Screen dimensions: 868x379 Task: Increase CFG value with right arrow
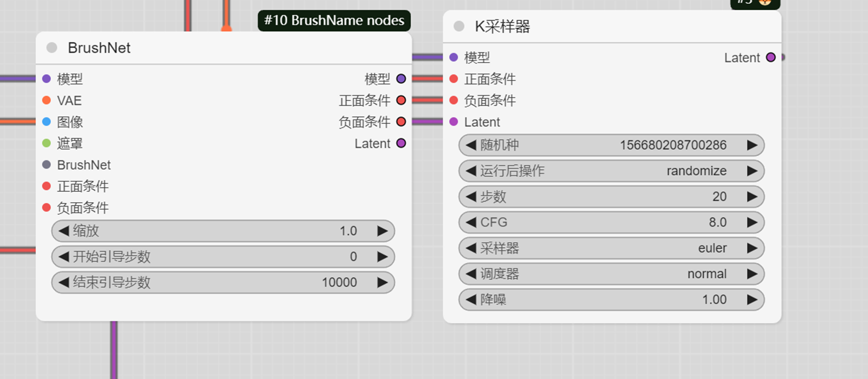pos(752,222)
